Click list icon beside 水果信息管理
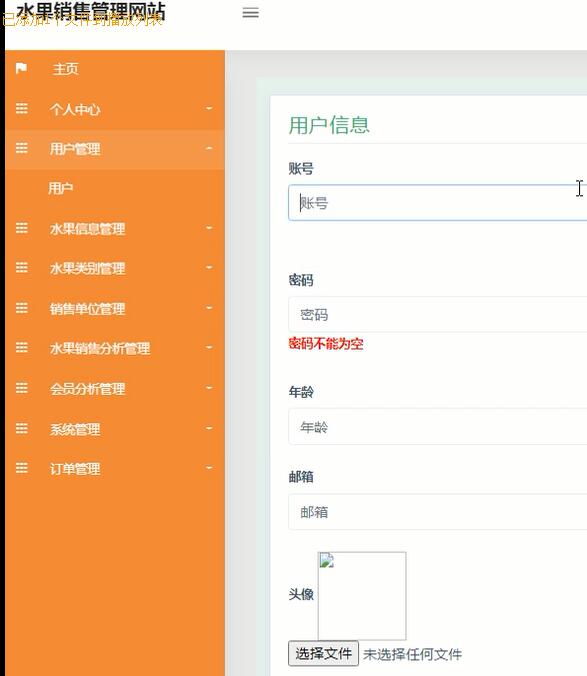Screen dimensions: 587x676 pyautogui.click(x=22, y=228)
